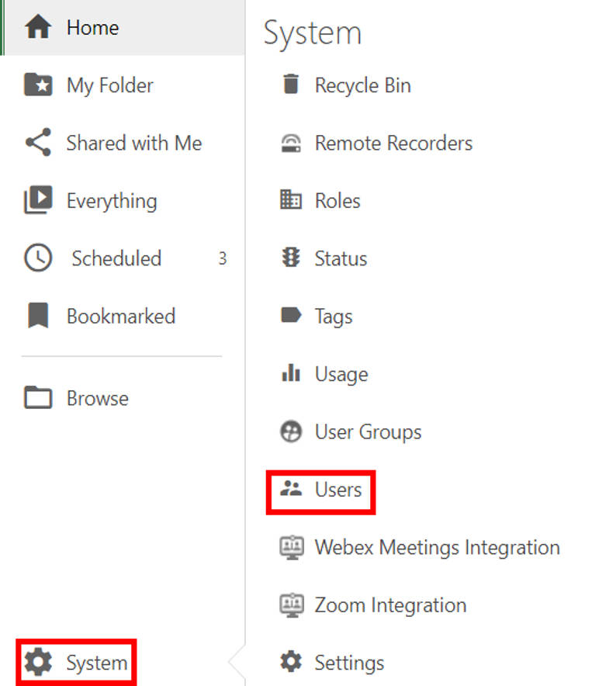Viewport: 616px width, 686px height.
Task: Click the Usage bar chart icon
Action: tap(291, 374)
